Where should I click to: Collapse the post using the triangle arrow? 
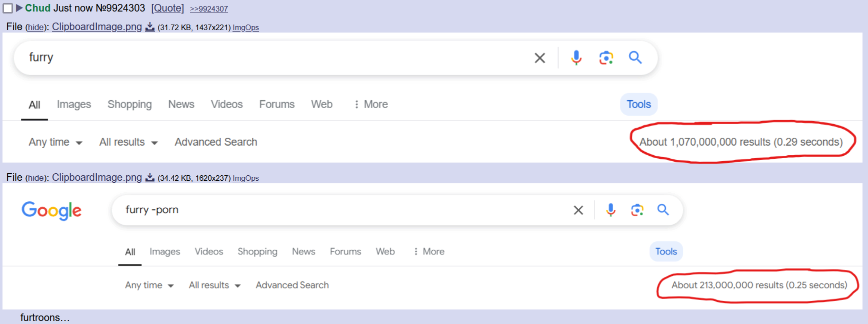pos(19,8)
